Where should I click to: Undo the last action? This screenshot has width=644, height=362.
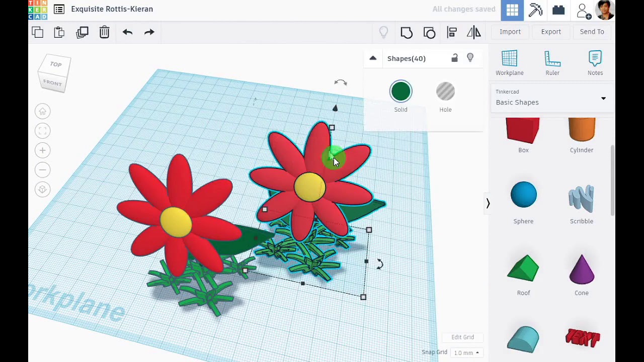coord(127,32)
